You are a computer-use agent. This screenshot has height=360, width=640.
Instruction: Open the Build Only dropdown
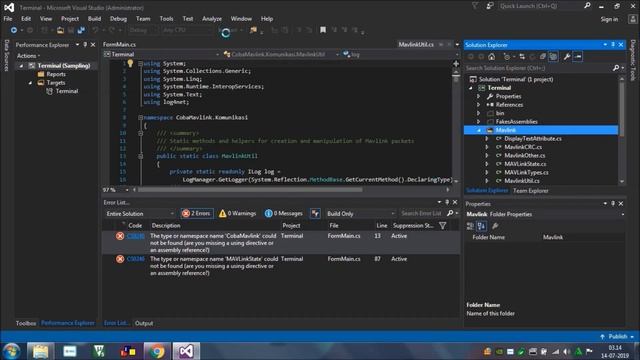pyautogui.click(x=361, y=213)
